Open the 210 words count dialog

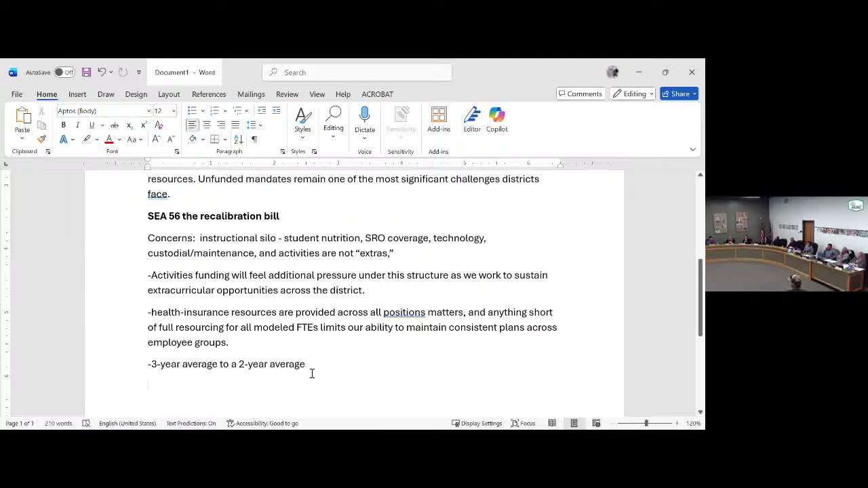coord(58,424)
